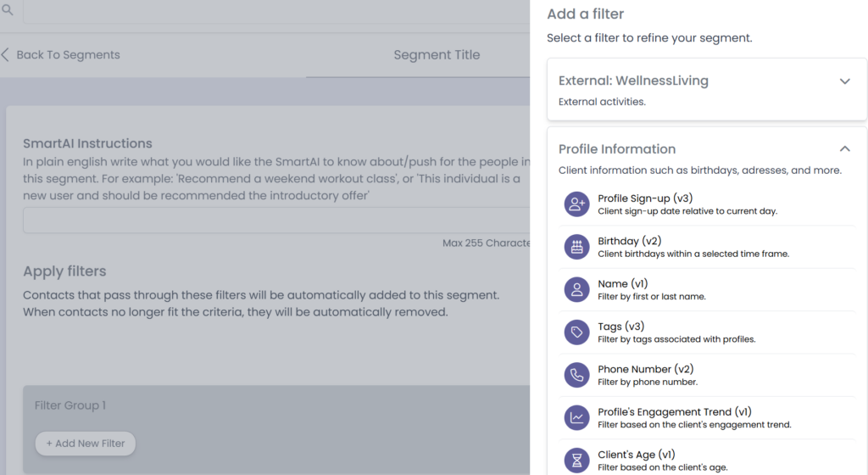
Task: Select the Segment Title tab
Action: point(437,55)
